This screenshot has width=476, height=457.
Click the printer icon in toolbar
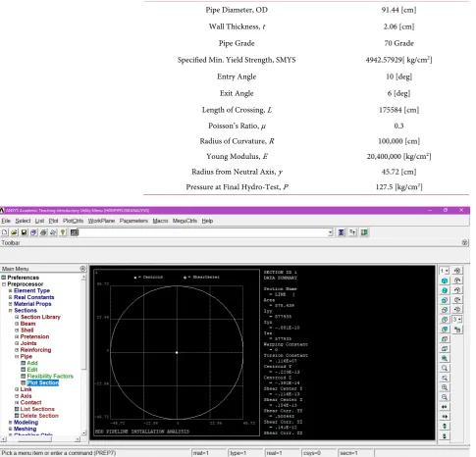(43, 232)
